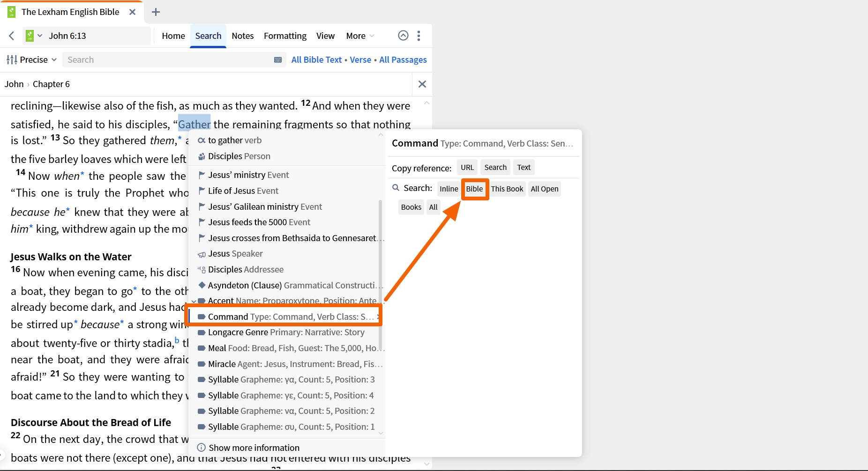Select the Jesus Speaker entry

click(x=286, y=254)
